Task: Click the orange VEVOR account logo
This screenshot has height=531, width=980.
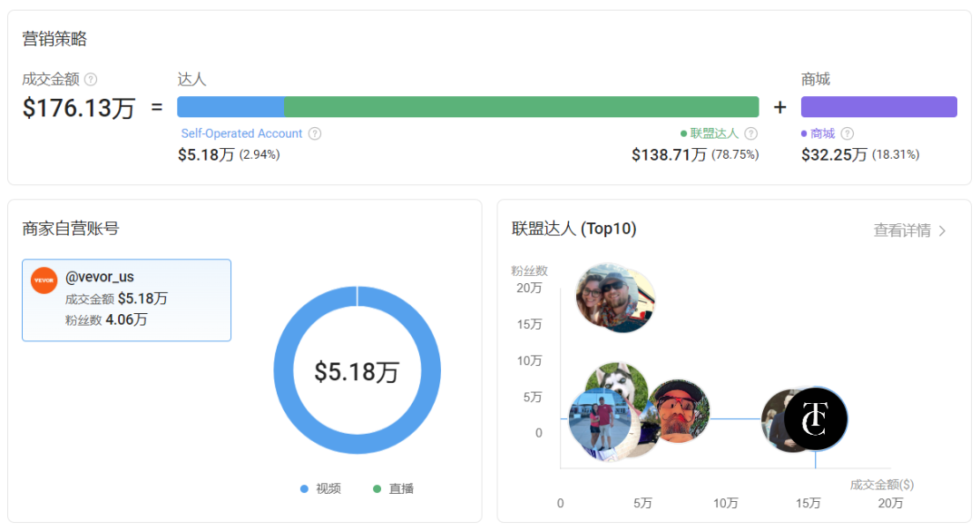Action: coord(44,280)
